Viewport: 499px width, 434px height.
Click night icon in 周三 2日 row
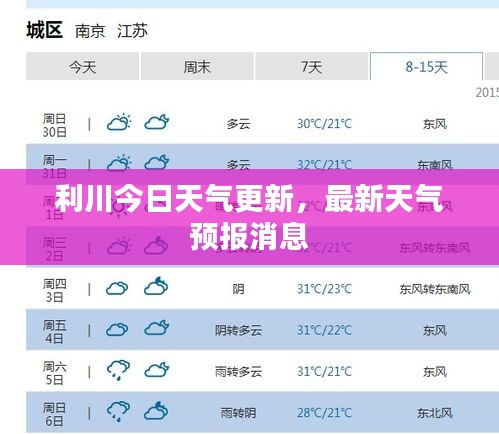(156, 246)
